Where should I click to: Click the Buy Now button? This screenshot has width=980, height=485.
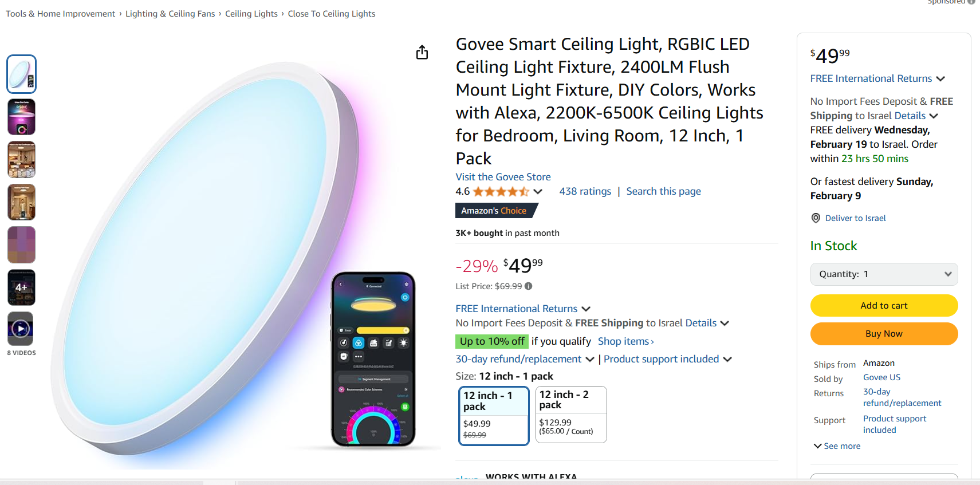click(x=884, y=334)
